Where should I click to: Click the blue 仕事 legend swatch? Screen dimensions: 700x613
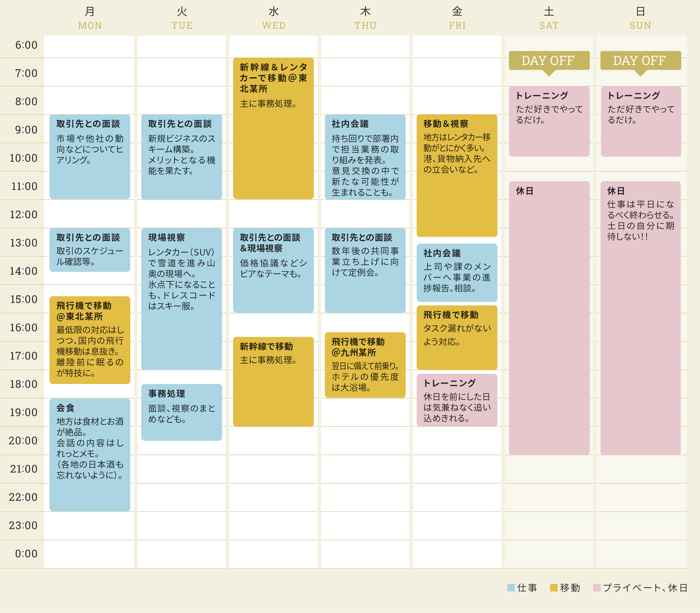coord(511,588)
